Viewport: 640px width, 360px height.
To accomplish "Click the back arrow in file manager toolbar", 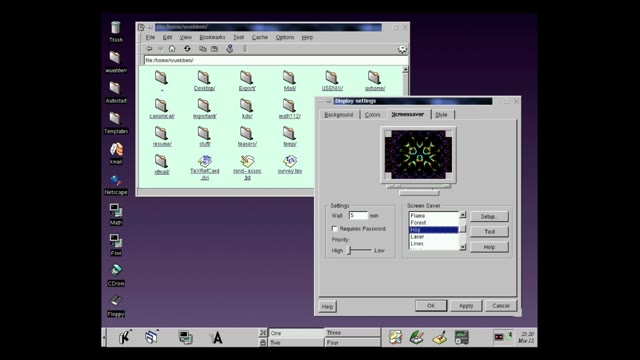I will [149, 49].
